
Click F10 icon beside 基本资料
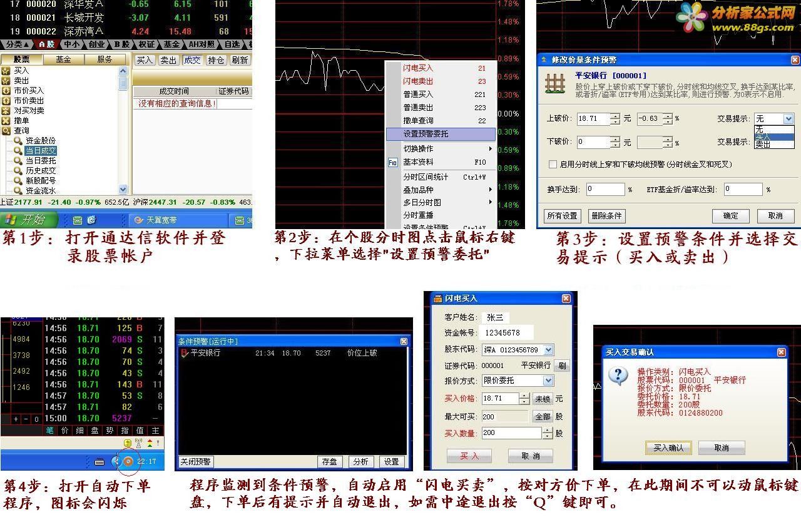click(x=393, y=163)
